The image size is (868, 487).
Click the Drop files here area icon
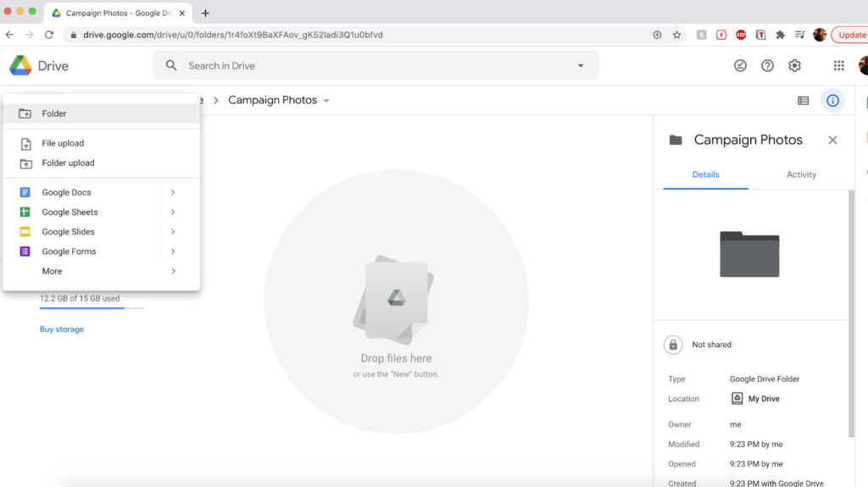click(x=394, y=299)
